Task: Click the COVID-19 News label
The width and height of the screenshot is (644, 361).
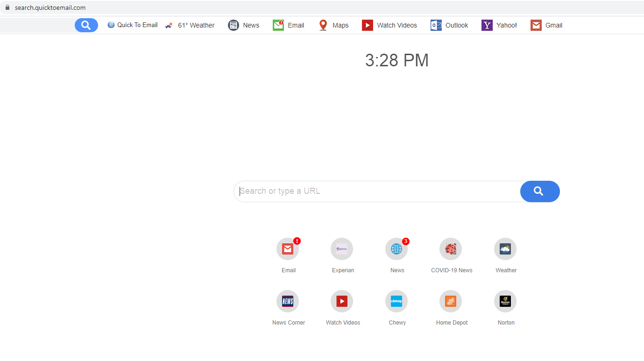Action: (x=452, y=270)
